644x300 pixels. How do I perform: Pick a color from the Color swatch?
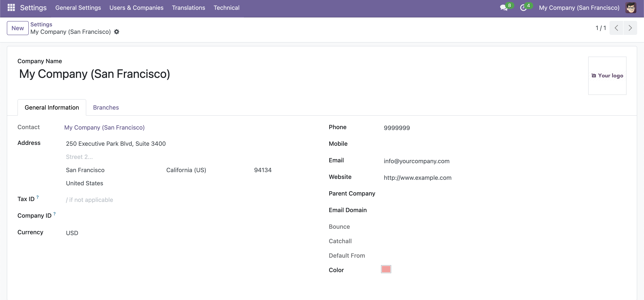pos(386,269)
